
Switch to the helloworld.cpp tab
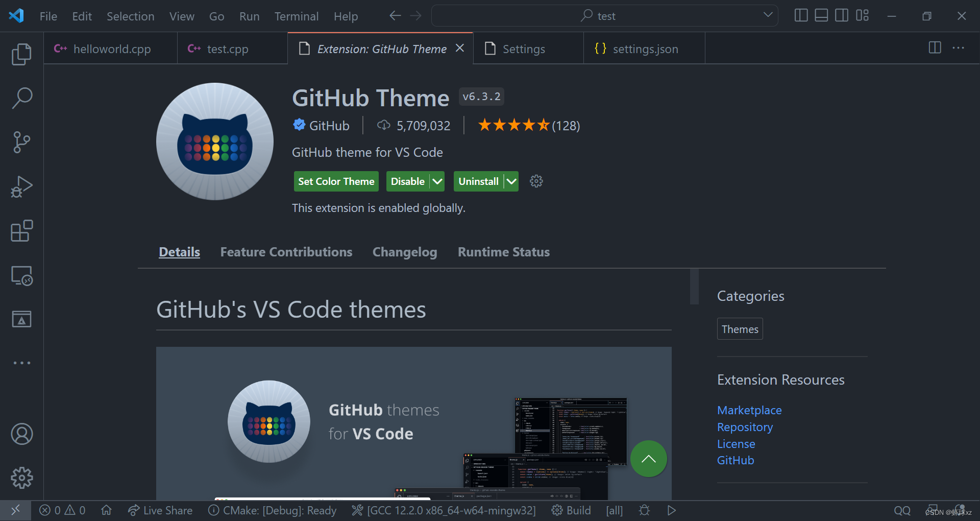click(x=111, y=49)
